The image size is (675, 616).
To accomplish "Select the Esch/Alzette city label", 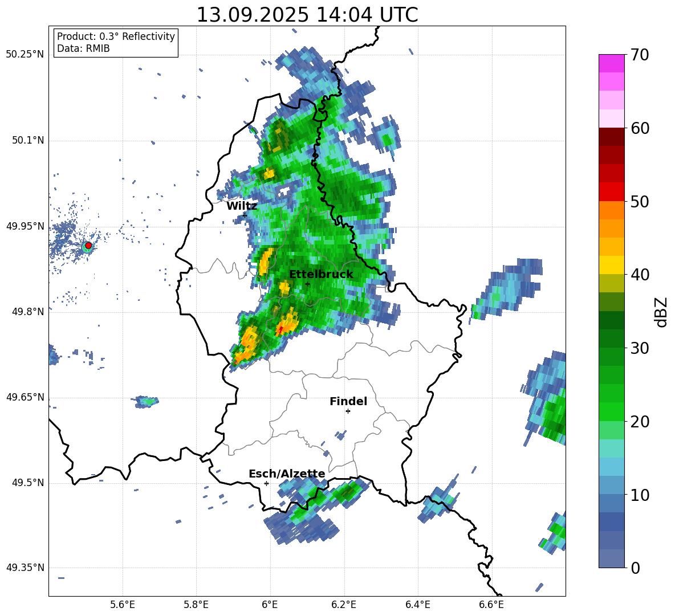I will tap(287, 474).
